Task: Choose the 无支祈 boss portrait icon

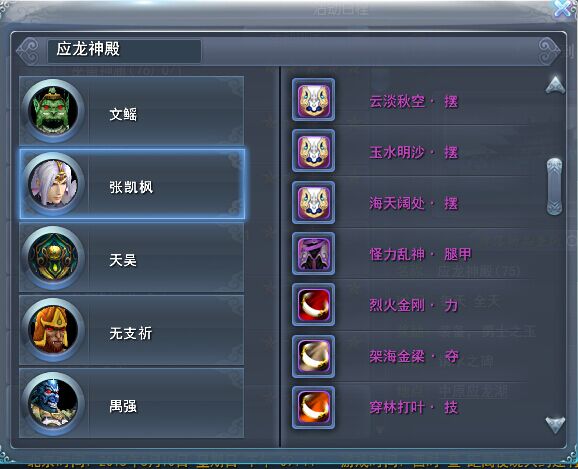Action: pyautogui.click(x=53, y=330)
